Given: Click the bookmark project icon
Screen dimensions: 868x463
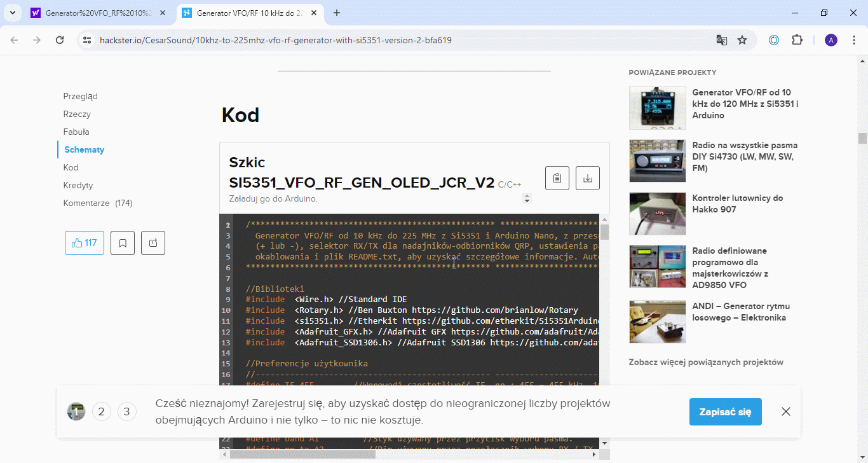Looking at the screenshot, I should tap(123, 243).
